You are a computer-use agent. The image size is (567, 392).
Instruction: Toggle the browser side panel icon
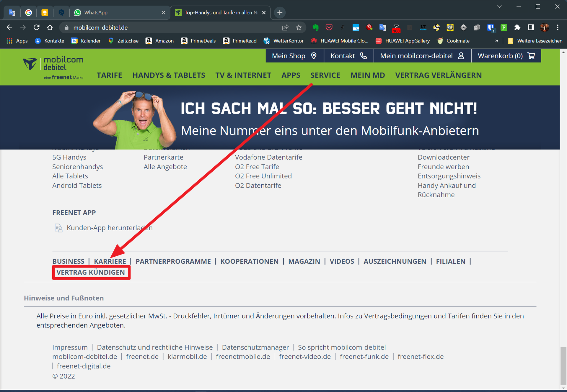click(x=531, y=27)
